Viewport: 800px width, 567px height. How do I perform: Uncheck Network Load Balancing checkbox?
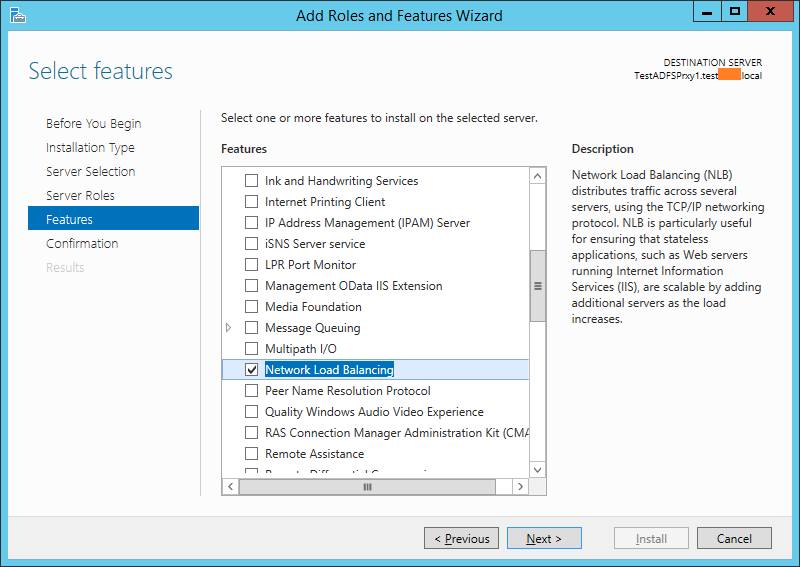pyautogui.click(x=251, y=370)
